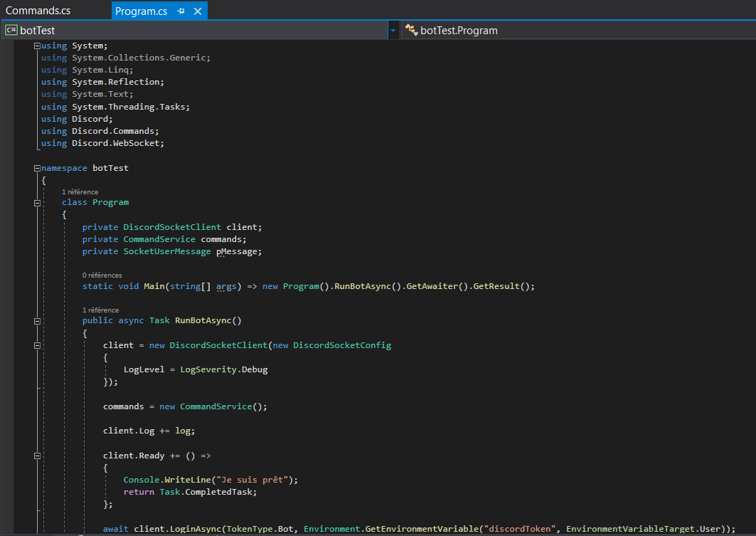Viewport: 756px width, 536px height.
Task: Select the Program.cs tab
Action: tap(142, 11)
